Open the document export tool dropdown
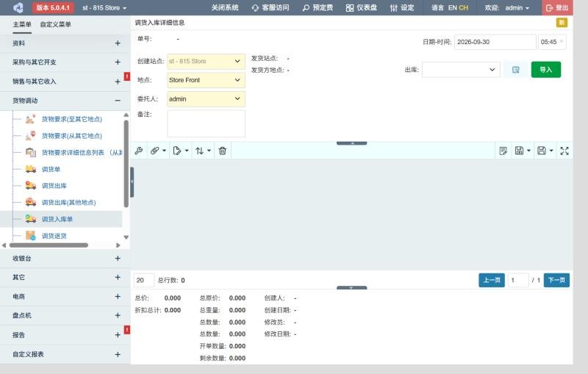588x374 pixels. [180, 151]
